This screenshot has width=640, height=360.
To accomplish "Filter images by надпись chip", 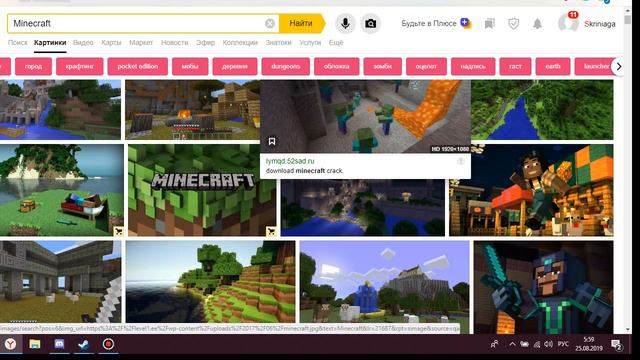I will (473, 67).
